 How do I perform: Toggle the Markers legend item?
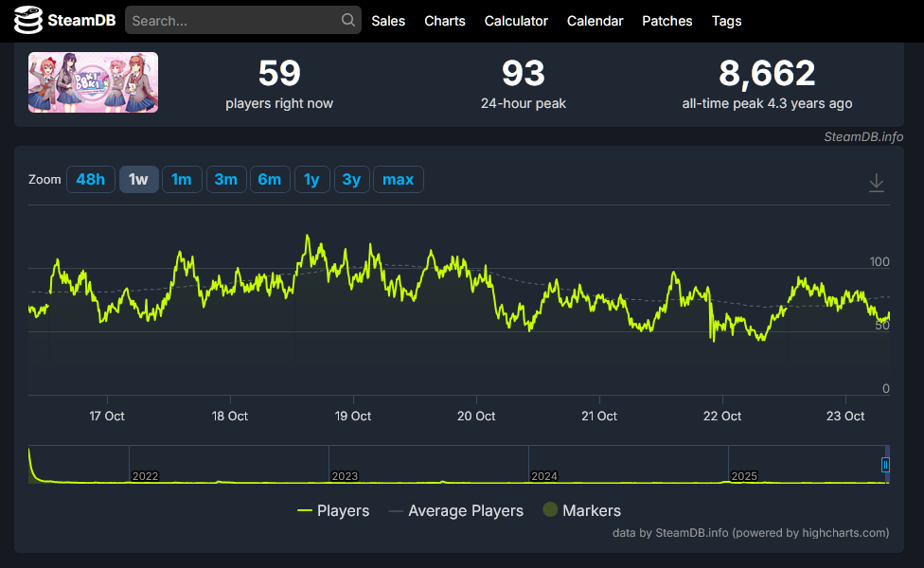tap(581, 510)
